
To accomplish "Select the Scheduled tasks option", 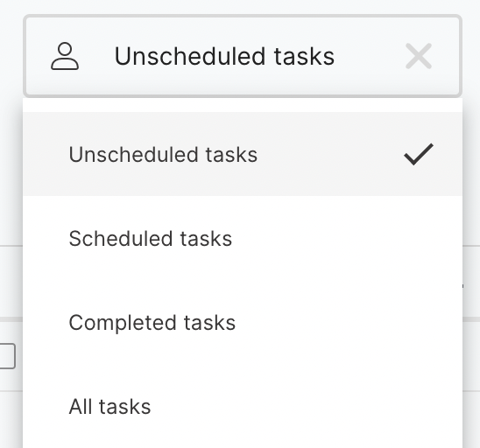I will point(243,238).
